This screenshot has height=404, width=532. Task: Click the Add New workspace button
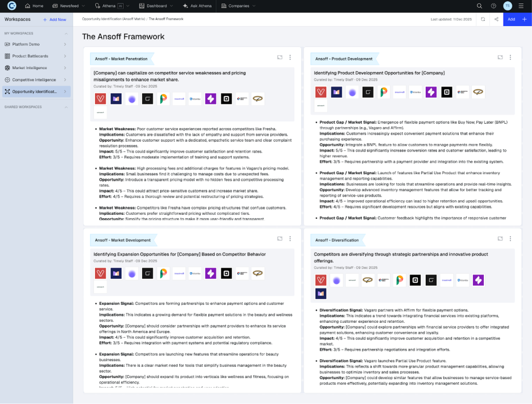(x=55, y=19)
